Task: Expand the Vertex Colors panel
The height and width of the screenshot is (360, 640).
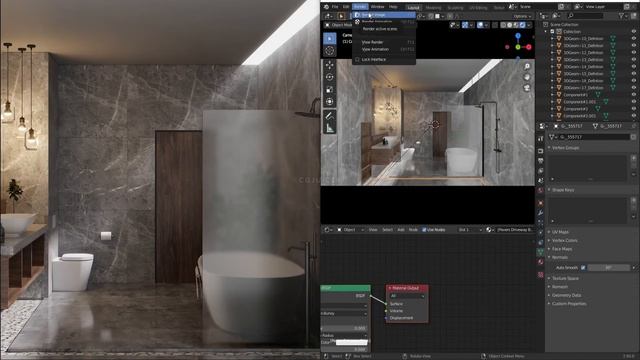Action: 564,240
